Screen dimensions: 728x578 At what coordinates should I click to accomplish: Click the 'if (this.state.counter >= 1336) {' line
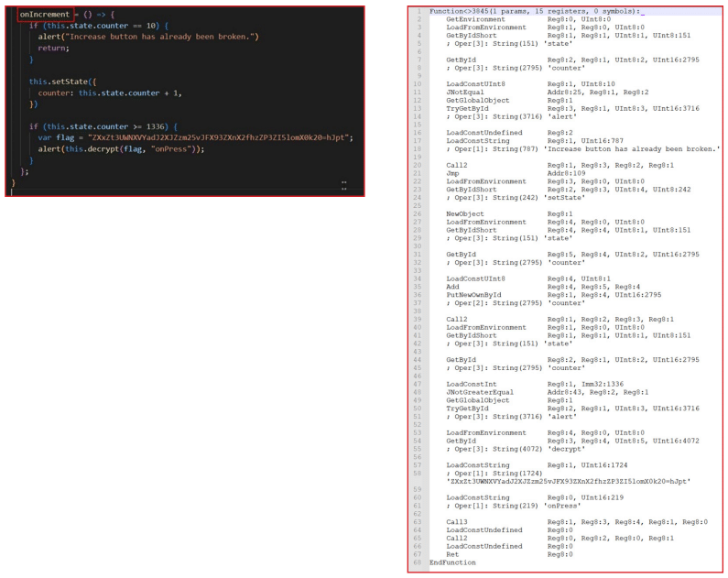103,126
